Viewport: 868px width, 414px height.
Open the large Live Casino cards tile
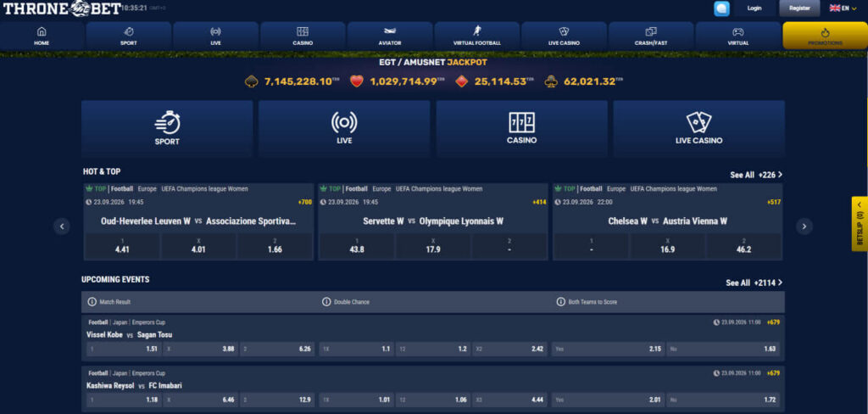pyautogui.click(x=698, y=129)
